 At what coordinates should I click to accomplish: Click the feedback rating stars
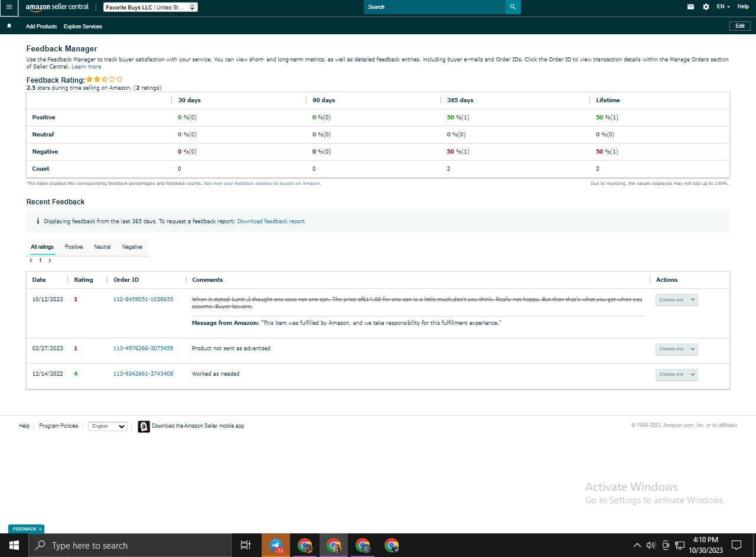[105, 79]
